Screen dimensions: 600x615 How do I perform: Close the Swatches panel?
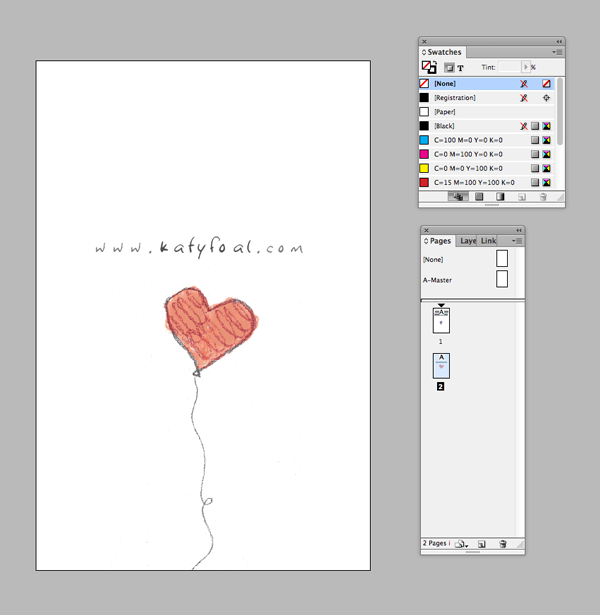click(424, 41)
